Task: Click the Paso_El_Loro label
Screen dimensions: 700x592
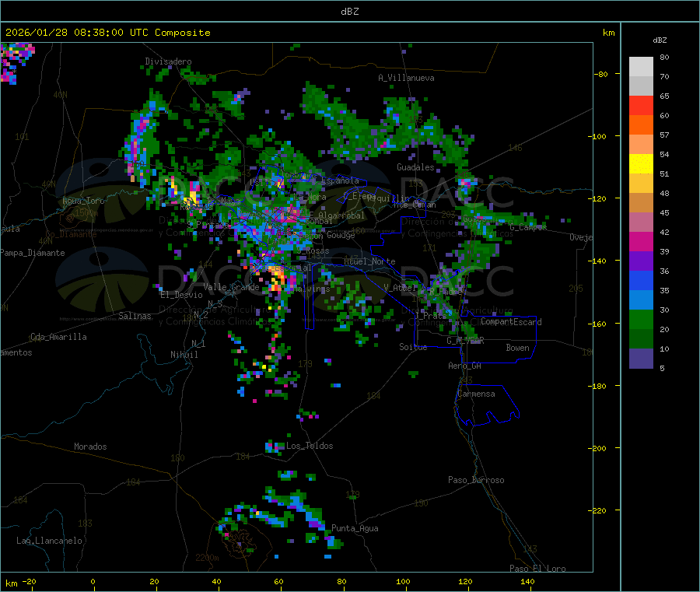Action: click(x=537, y=569)
